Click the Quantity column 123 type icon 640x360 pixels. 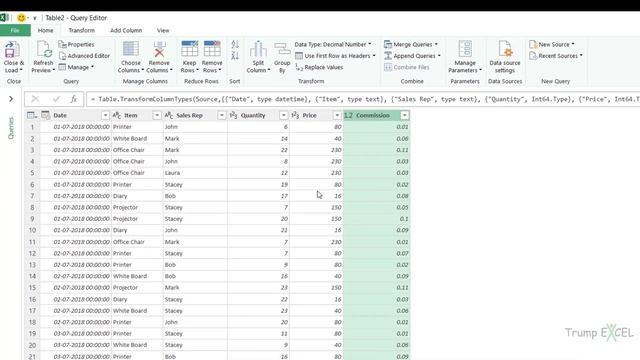click(233, 115)
